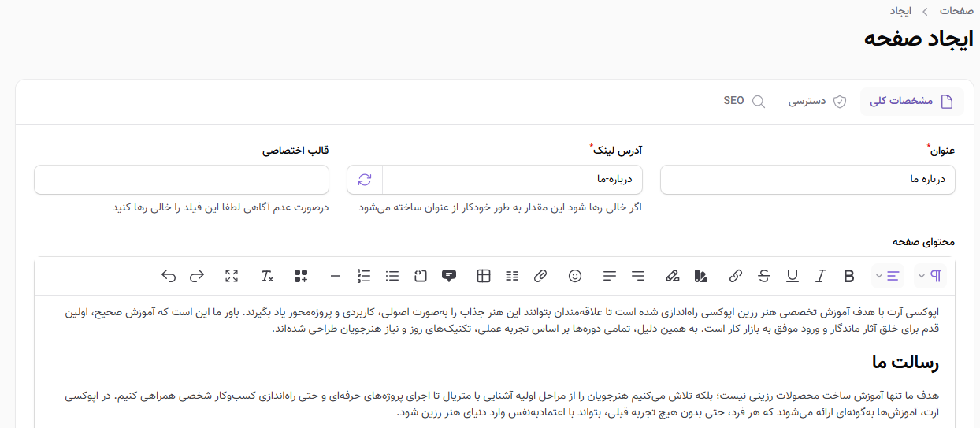
Task: Click the short-lines lead paragraph icon
Action: pyautogui.click(x=610, y=276)
